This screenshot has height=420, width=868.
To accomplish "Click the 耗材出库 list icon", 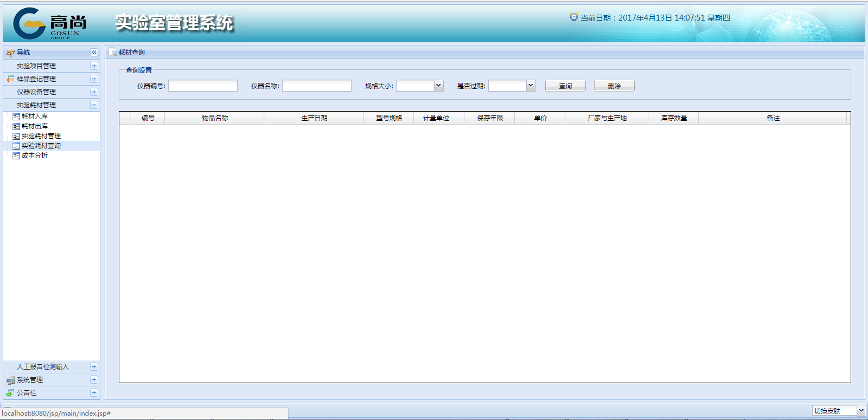I will pyautogui.click(x=16, y=126).
